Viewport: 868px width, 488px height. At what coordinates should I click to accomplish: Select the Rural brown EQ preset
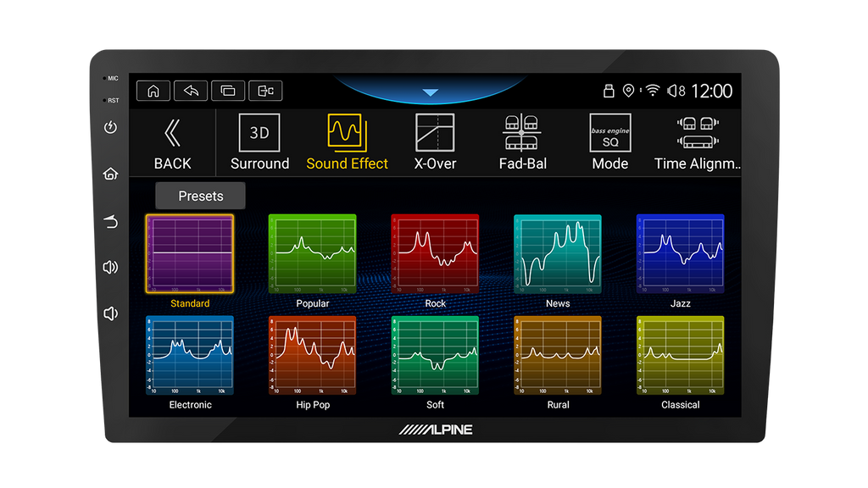(558, 355)
